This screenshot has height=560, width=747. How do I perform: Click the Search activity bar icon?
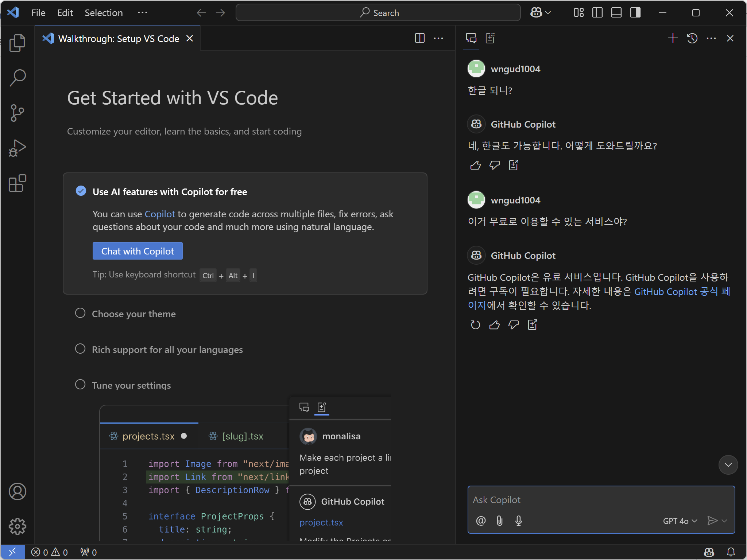(17, 78)
